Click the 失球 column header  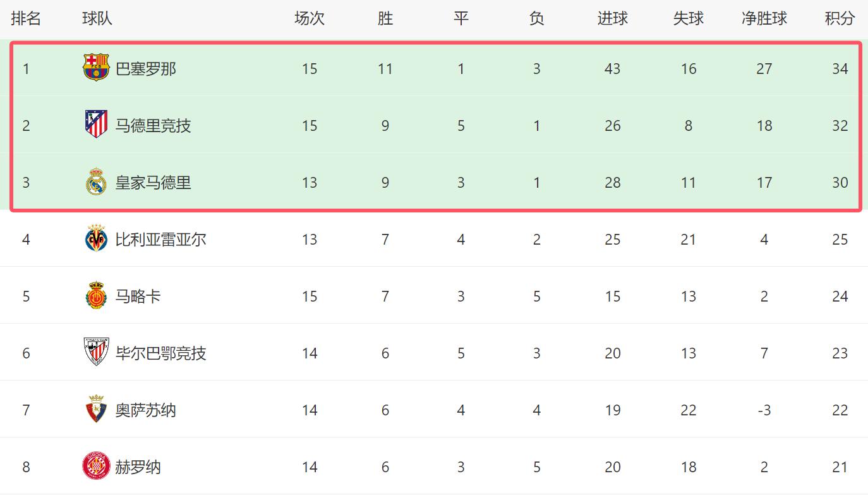[688, 18]
